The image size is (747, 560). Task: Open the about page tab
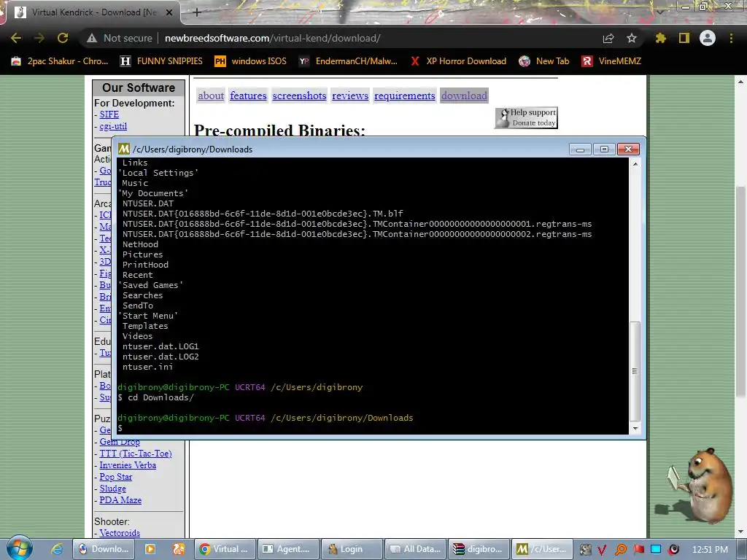(x=211, y=96)
